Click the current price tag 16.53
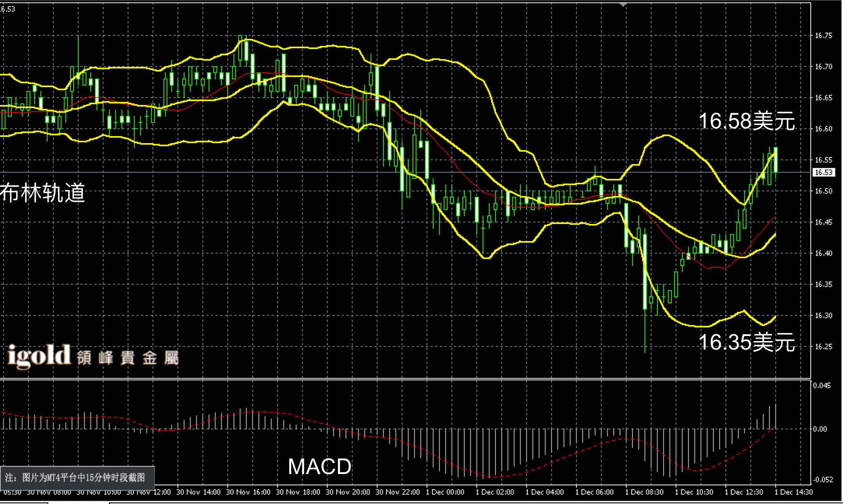This screenshot has width=843, height=504. point(824,172)
